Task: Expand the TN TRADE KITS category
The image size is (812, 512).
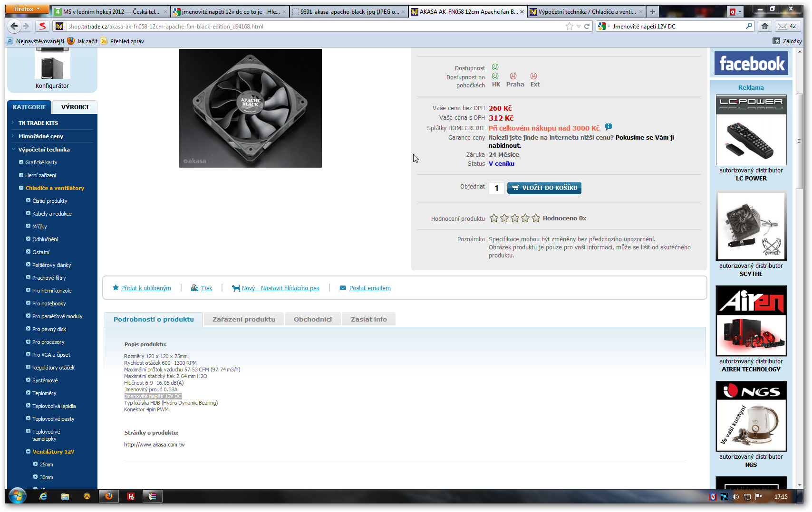Action: 13,123
